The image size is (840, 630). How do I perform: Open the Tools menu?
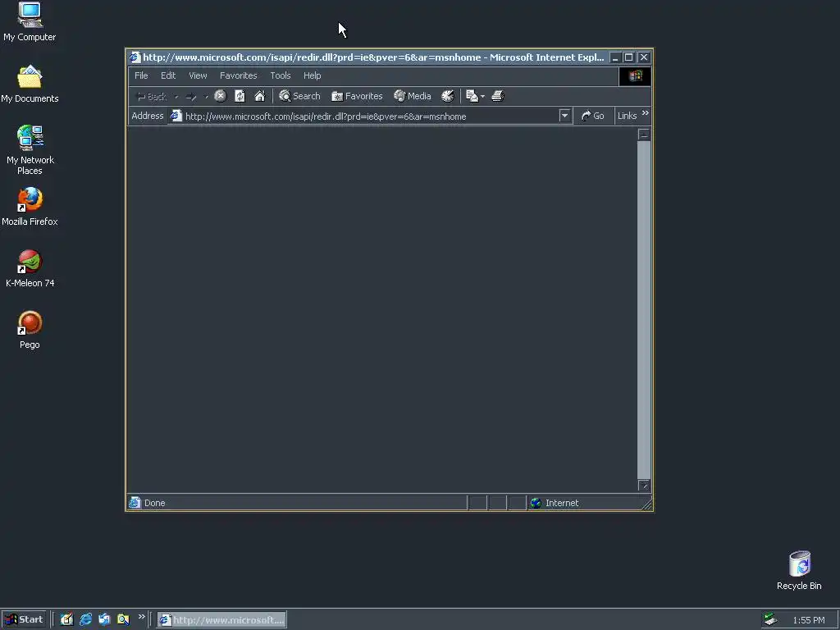pos(281,75)
